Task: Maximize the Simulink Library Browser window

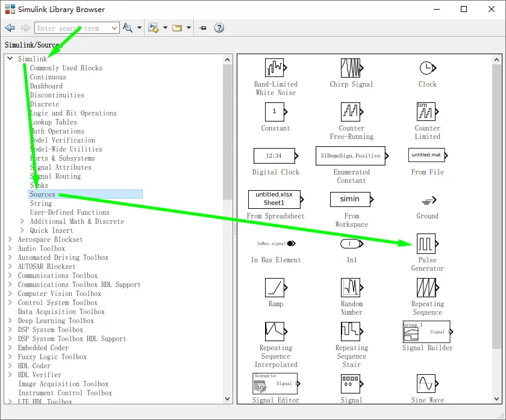Action: pos(464,9)
